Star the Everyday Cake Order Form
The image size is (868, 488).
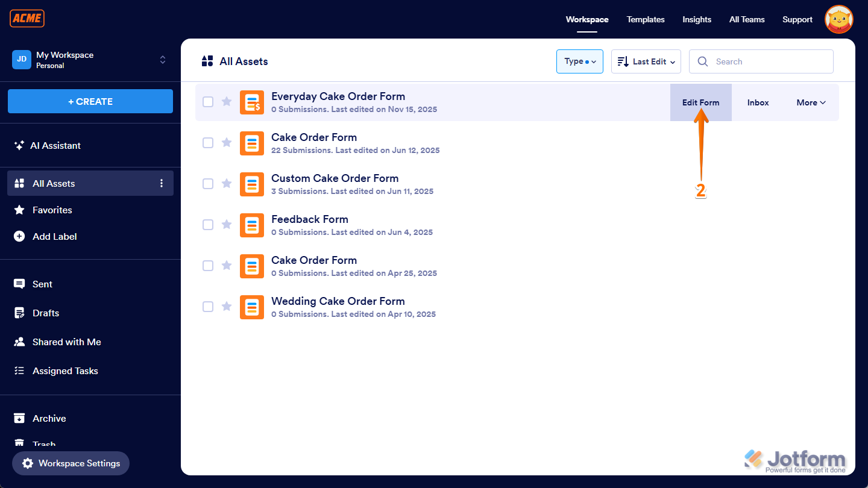coord(227,102)
